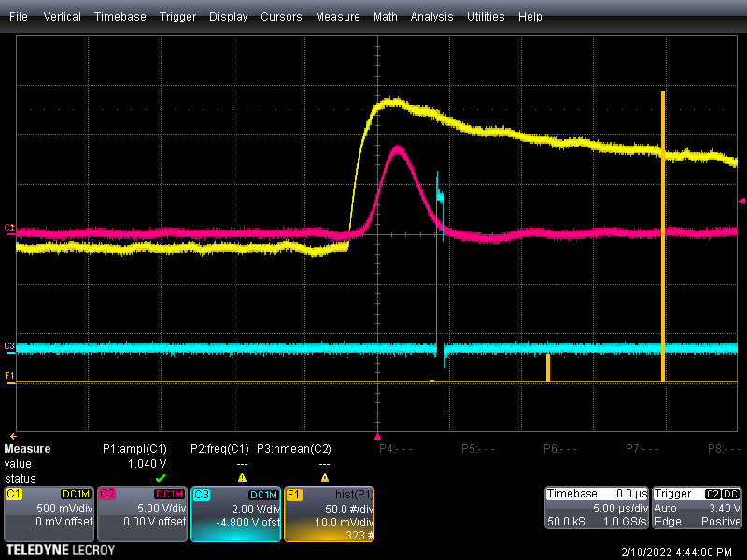Click the 1.040 V measurement value
747x560 pixels.
[x=148, y=463]
